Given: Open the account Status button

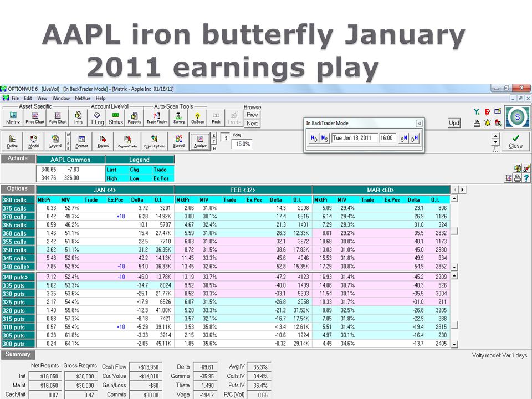Looking at the screenshot, I should click(x=115, y=119).
